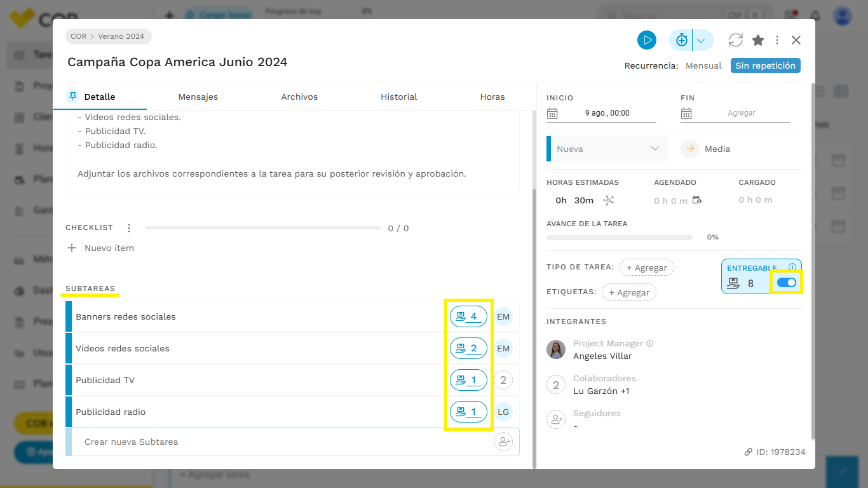Add a Nuevo ítem to checklist
The image size is (868, 488).
[101, 248]
